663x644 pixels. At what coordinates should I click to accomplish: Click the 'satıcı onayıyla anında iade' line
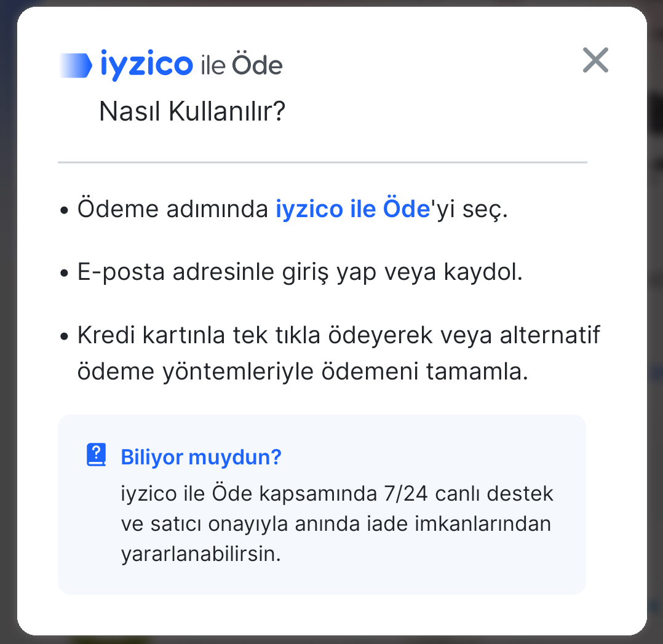click(336, 523)
